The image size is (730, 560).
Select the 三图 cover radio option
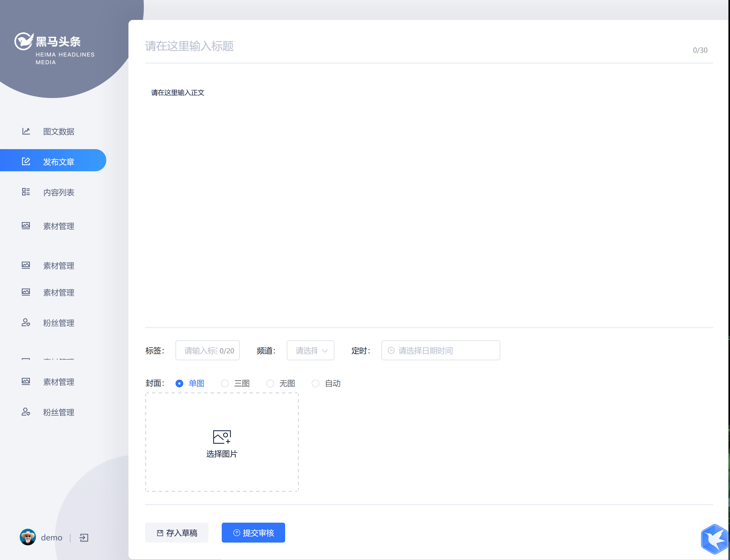225,383
